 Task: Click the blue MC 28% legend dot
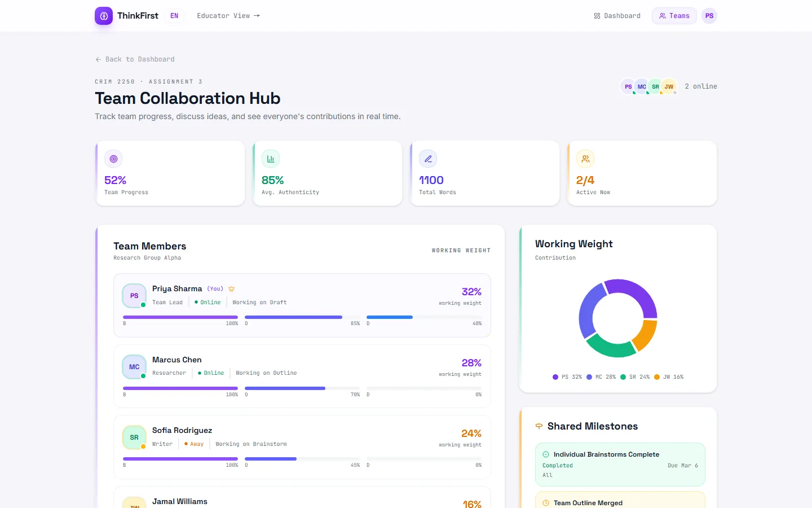(x=589, y=377)
